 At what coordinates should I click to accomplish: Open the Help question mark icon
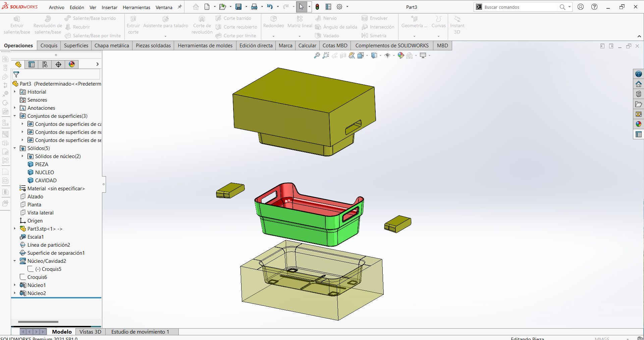(x=594, y=7)
